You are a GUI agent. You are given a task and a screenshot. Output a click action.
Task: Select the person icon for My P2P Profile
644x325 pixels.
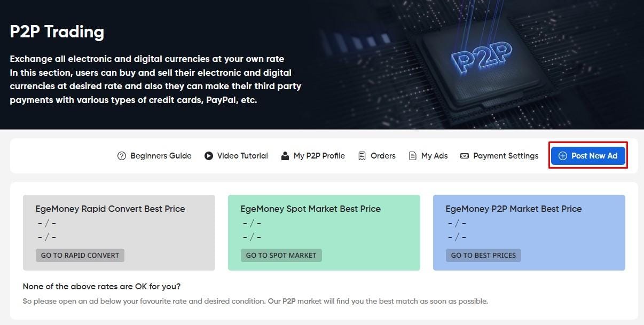[x=285, y=155]
